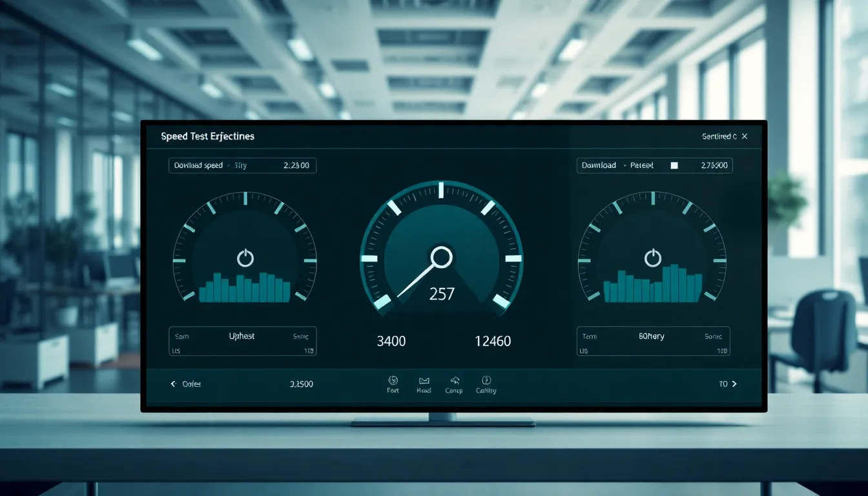Click the Cahltry icon in bottom bar

pos(486,380)
